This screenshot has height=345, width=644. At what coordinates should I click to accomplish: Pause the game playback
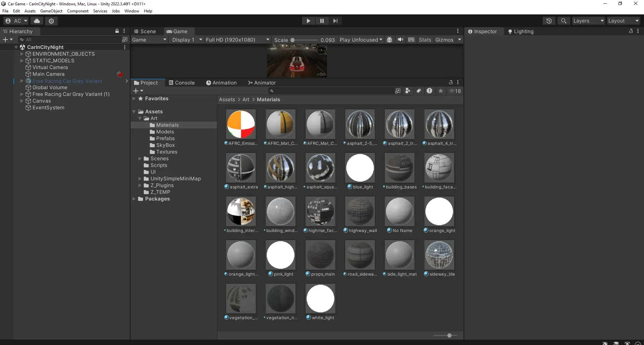click(x=322, y=21)
